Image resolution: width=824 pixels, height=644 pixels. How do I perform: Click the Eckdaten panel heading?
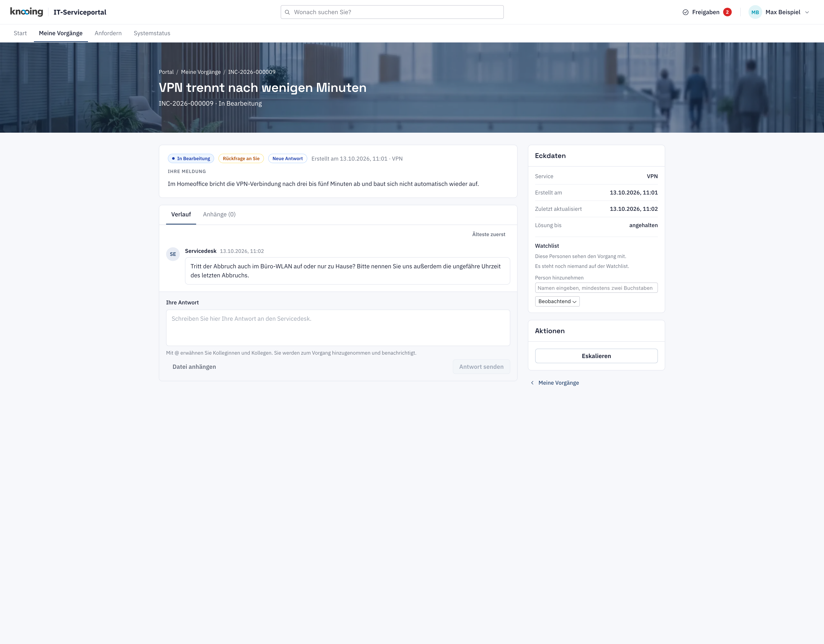pyautogui.click(x=550, y=156)
